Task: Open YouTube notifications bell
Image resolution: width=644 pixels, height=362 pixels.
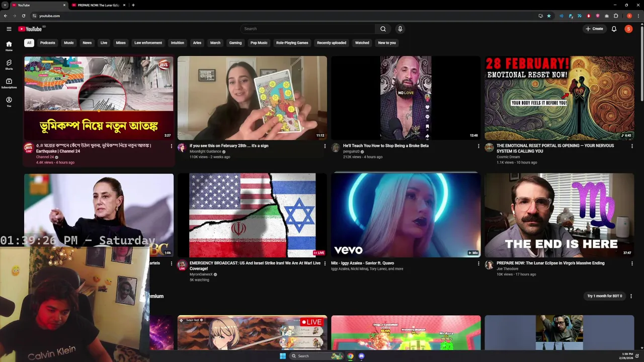Action: click(614, 29)
